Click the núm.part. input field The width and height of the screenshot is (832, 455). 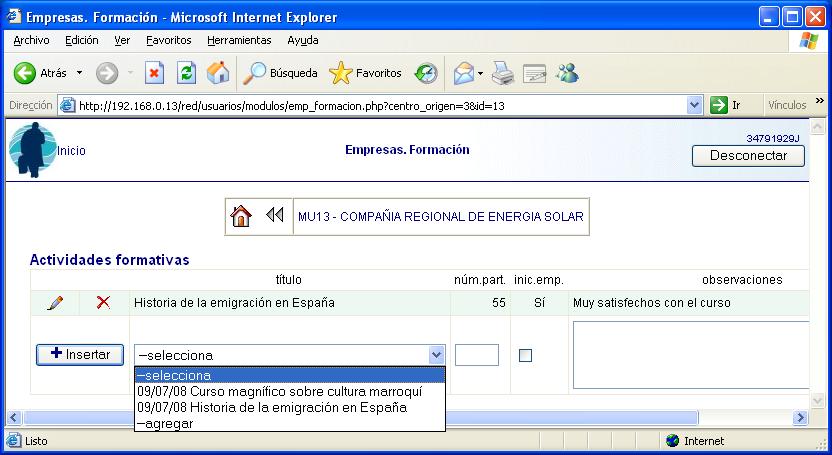pos(477,355)
